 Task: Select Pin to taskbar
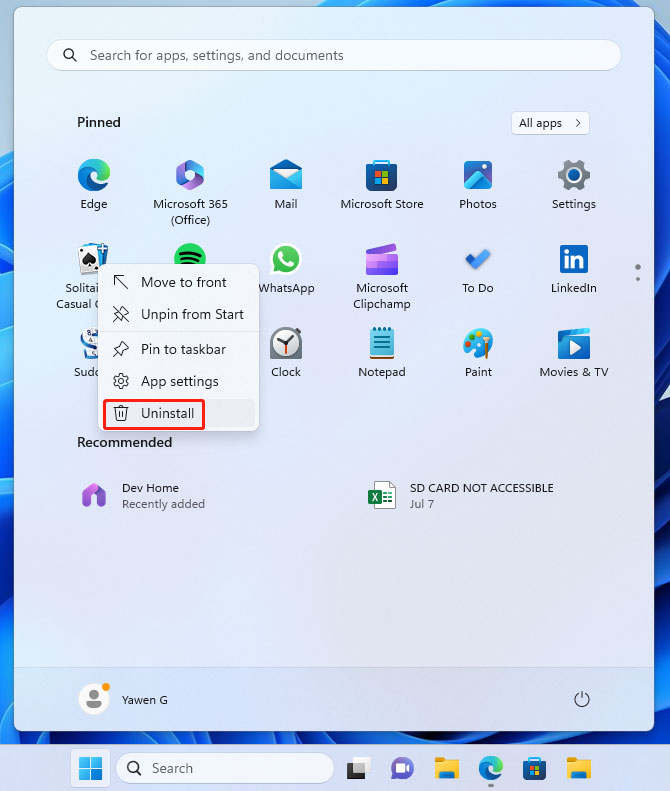tap(179, 349)
